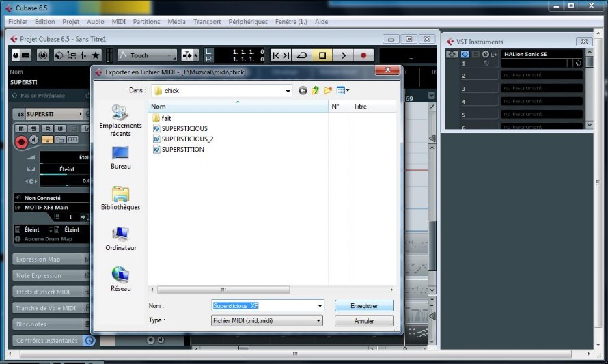This screenshot has height=364, width=608.
Task: Open Ordinateur location in sidebar
Action: tap(121, 239)
